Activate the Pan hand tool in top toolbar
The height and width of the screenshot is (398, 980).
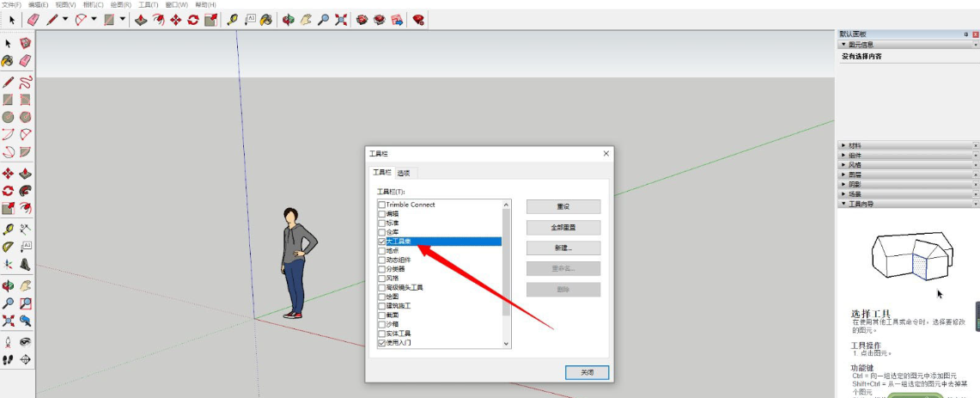(x=306, y=20)
